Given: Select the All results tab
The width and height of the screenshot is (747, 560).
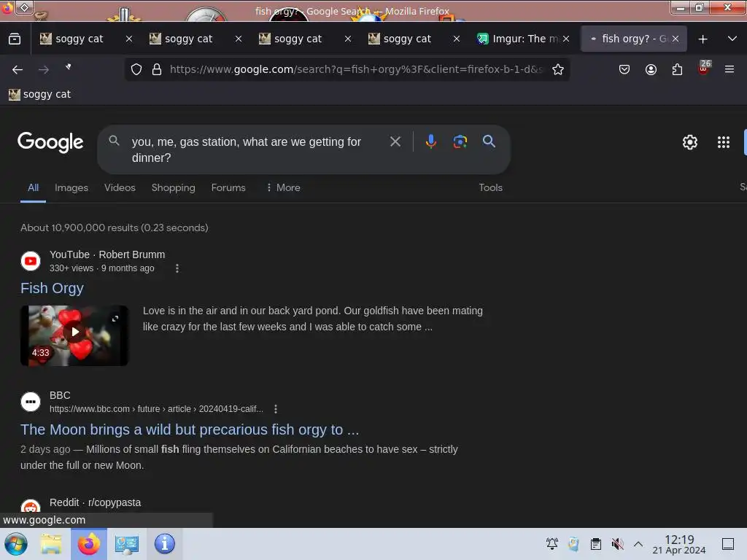Looking at the screenshot, I should click(x=33, y=187).
